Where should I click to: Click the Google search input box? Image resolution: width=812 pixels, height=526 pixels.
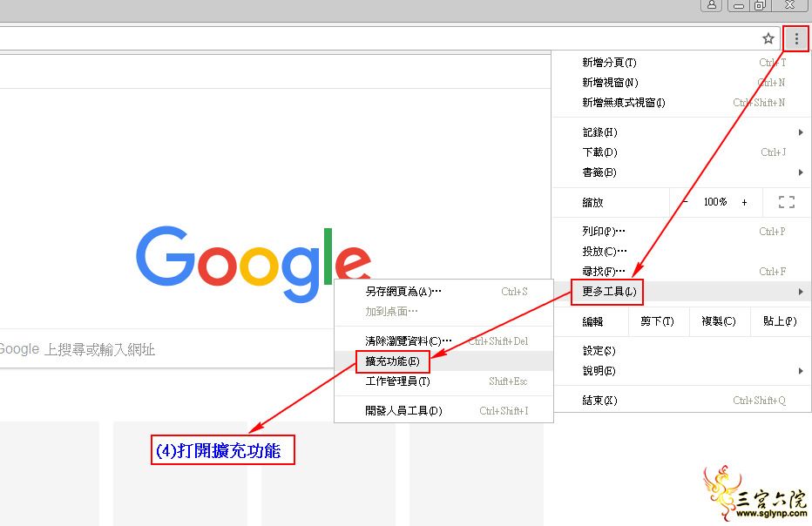(166, 349)
